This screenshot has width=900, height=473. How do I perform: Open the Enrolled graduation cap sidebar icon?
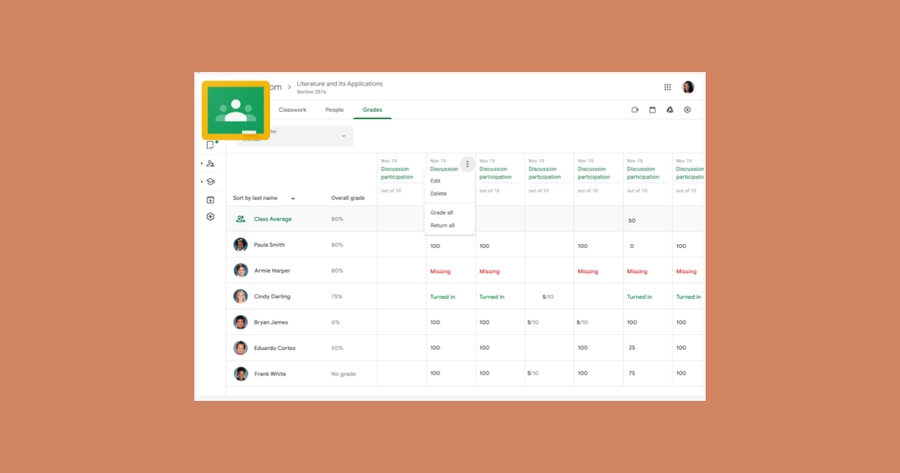tap(211, 181)
